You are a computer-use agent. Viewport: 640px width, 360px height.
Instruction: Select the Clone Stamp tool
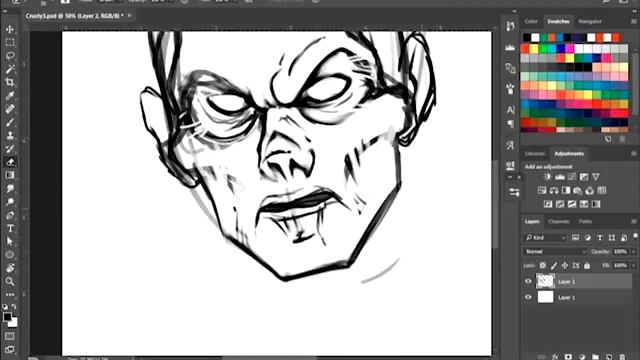pos(10,136)
